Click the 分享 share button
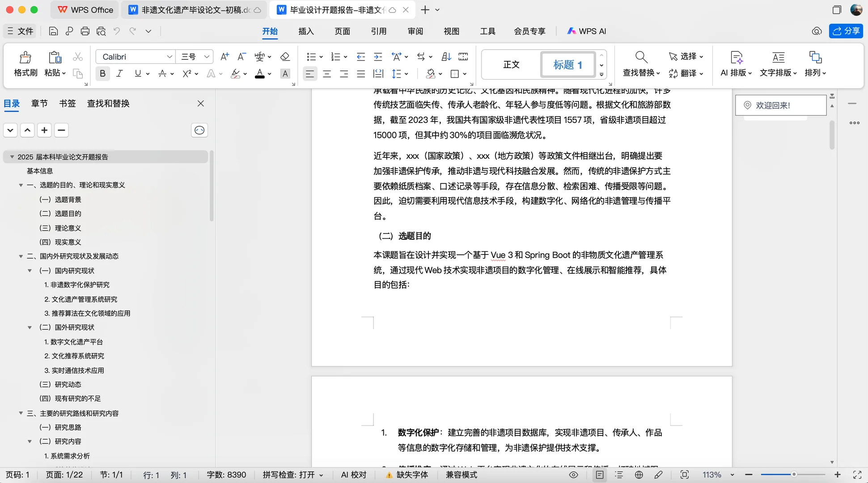This screenshot has width=868, height=483. point(846,31)
